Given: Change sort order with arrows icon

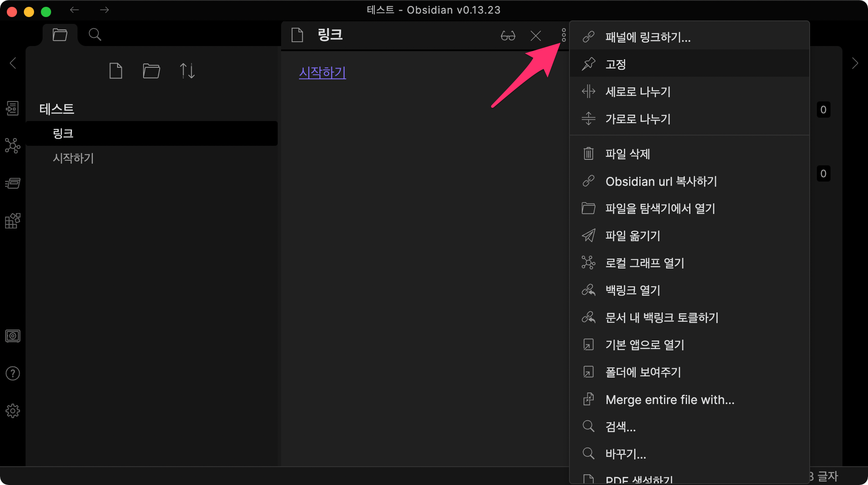Looking at the screenshot, I should [187, 71].
